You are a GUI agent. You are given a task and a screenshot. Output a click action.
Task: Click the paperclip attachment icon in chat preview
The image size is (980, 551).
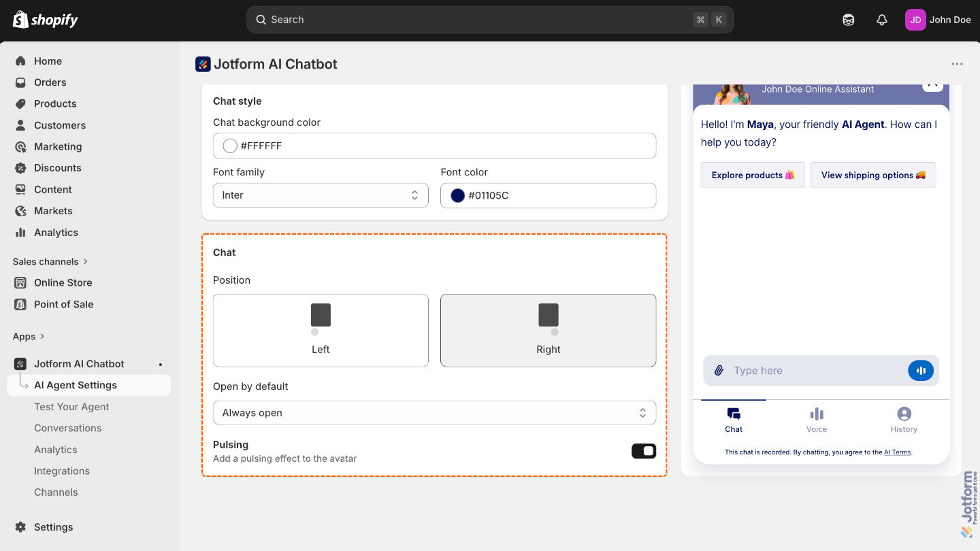click(719, 370)
